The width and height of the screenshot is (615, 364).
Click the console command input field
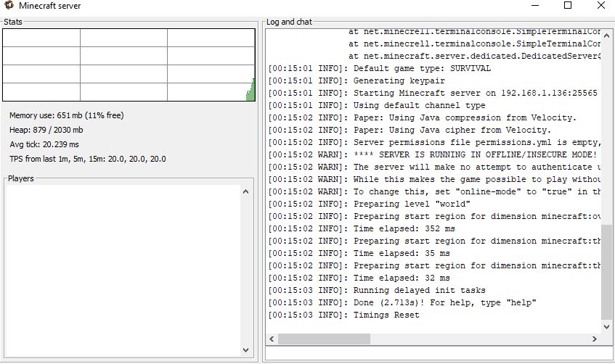439,353
